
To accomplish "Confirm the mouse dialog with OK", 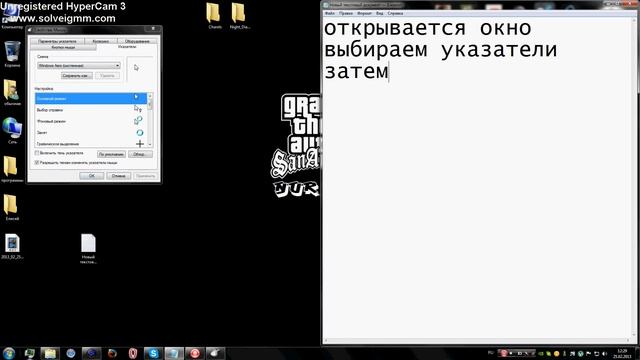I will pyautogui.click(x=91, y=176).
